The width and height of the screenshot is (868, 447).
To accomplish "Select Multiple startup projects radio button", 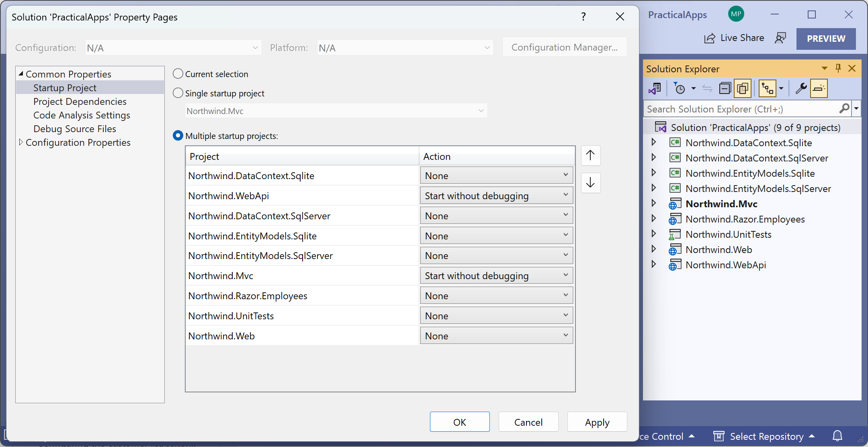I will [178, 135].
